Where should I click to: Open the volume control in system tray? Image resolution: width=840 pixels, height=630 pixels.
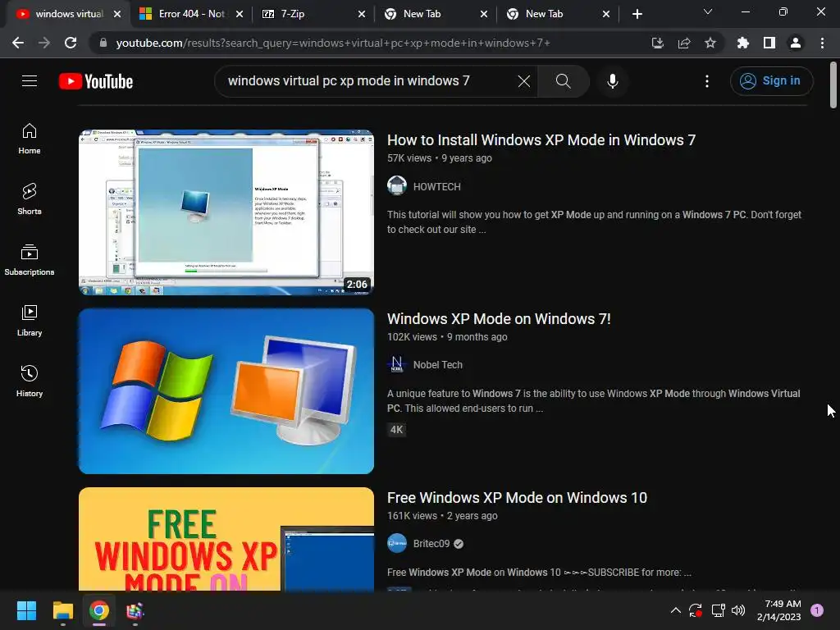738,610
